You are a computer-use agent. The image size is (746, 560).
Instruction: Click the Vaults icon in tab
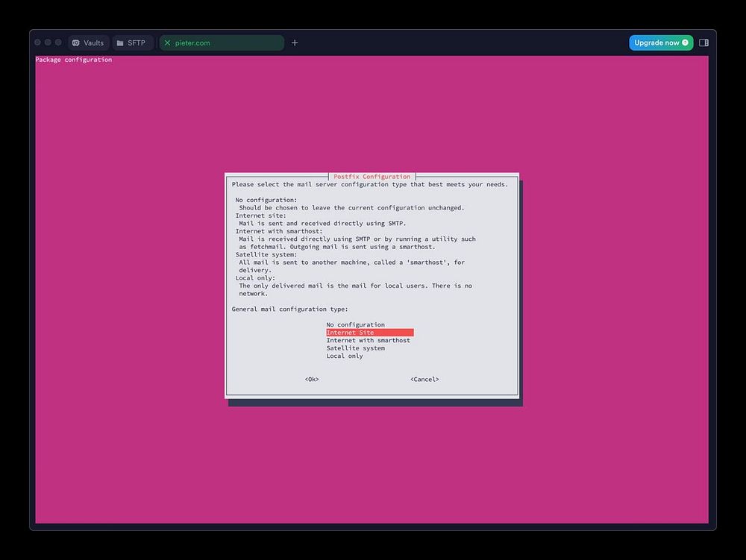pyautogui.click(x=75, y=43)
